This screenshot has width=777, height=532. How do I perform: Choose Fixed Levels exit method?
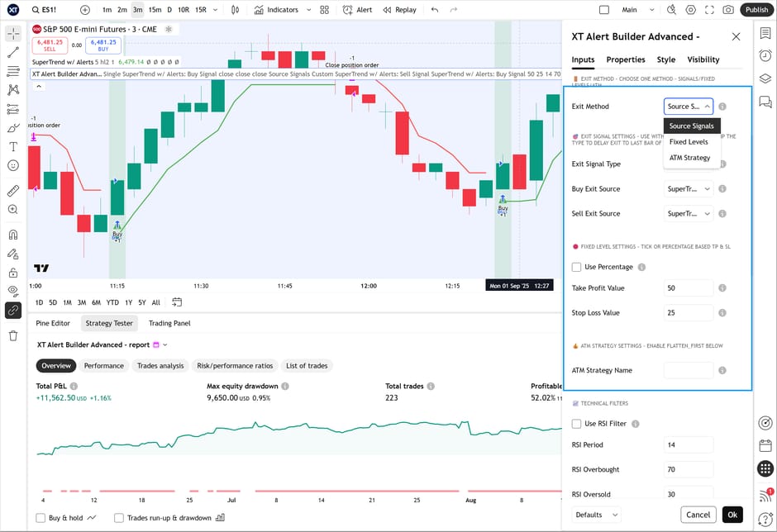pos(692,141)
